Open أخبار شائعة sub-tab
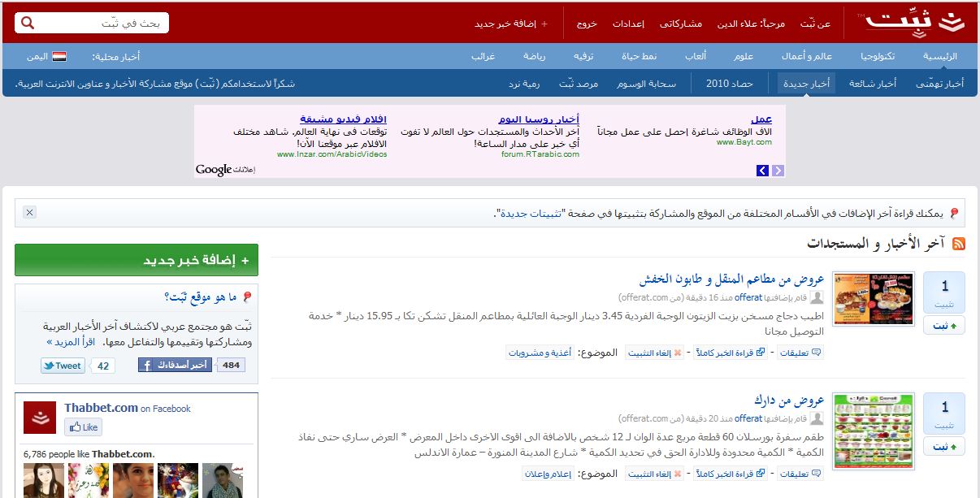 (x=873, y=84)
